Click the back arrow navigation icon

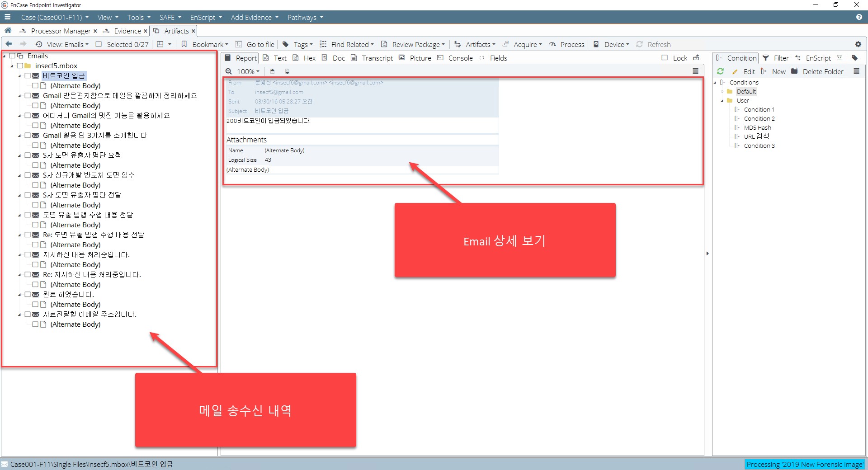(x=9, y=44)
